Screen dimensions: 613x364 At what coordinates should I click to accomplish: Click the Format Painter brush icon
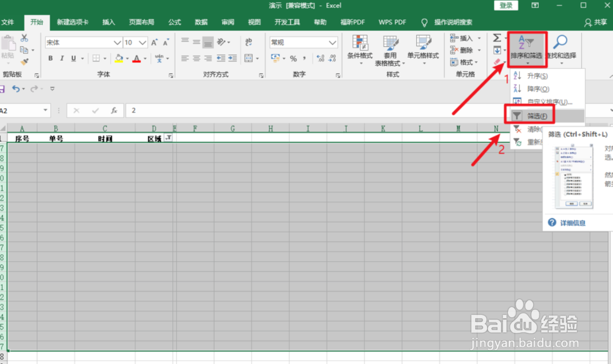(x=24, y=62)
